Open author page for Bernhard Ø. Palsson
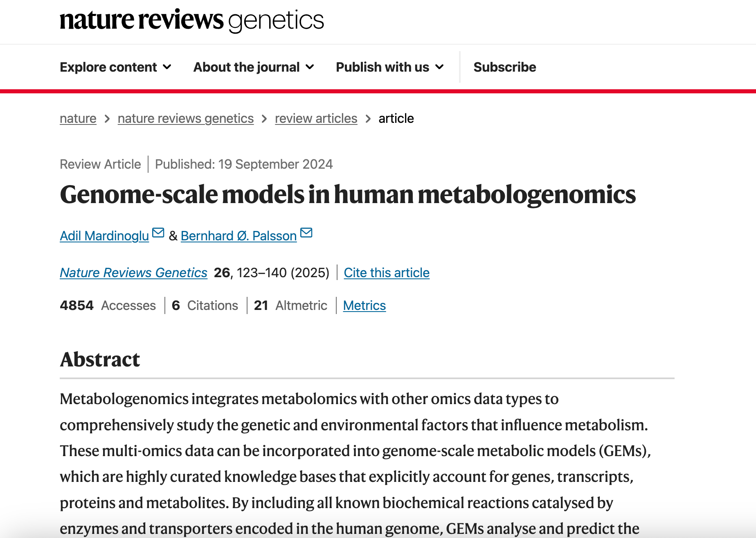756x538 pixels. click(239, 236)
